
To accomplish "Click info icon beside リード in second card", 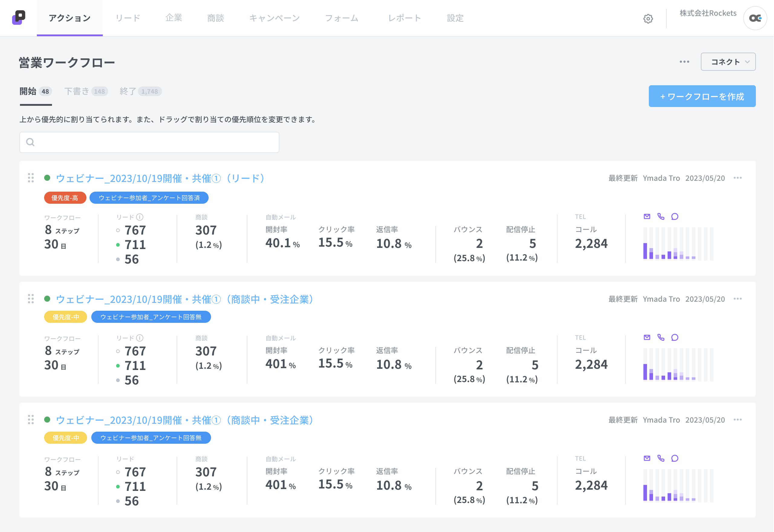I will (x=140, y=338).
